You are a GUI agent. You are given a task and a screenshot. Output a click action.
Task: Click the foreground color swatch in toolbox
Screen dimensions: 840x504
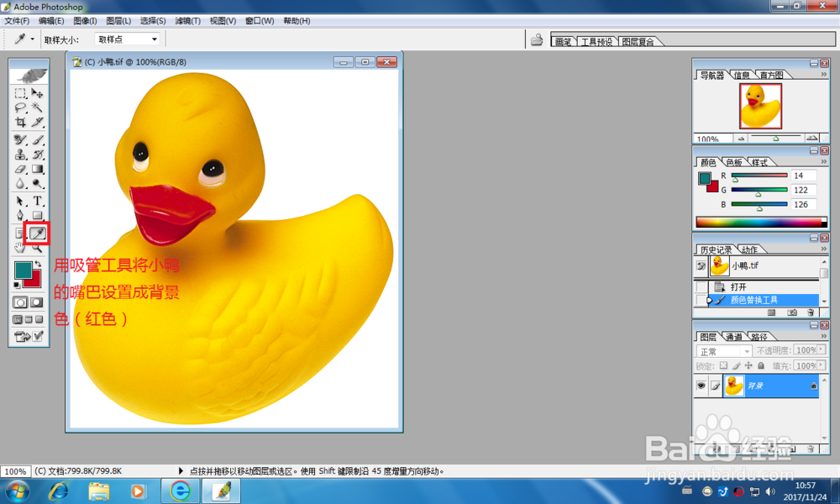coord(23,271)
